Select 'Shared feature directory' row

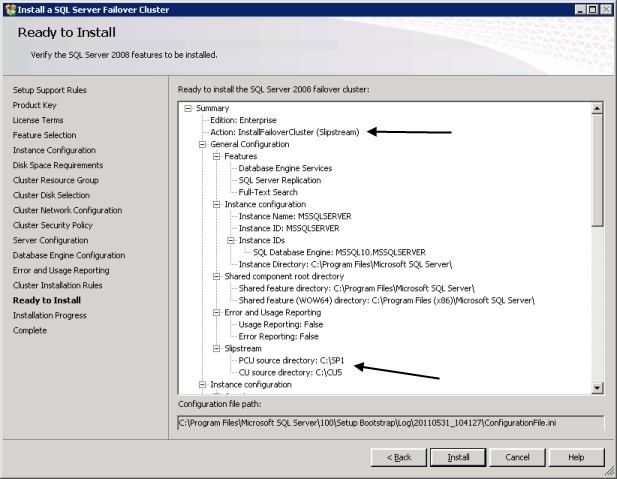(357, 289)
